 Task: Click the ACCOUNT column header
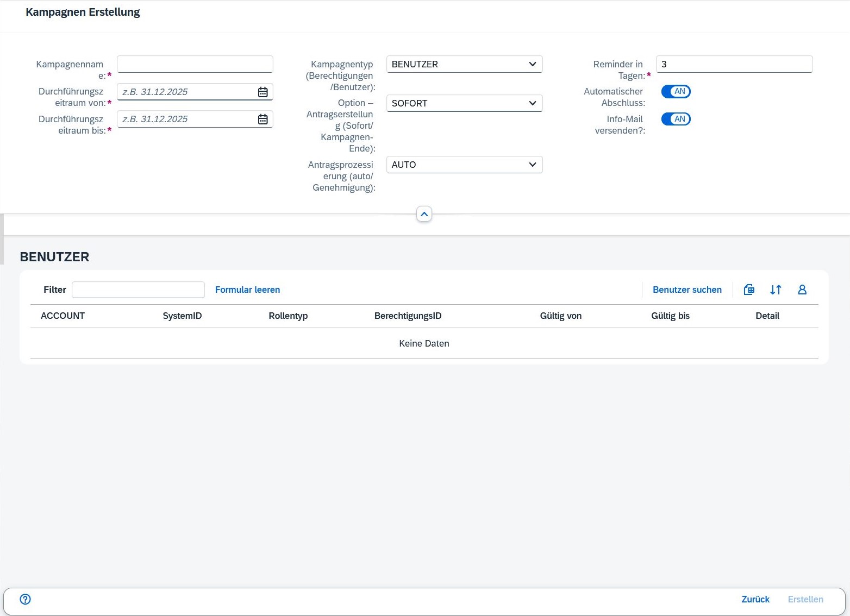(x=63, y=316)
